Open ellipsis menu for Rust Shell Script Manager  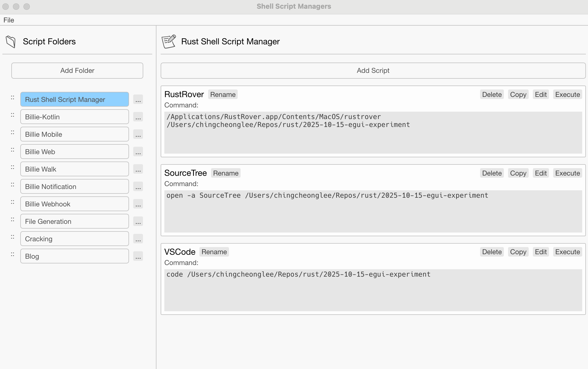(x=138, y=100)
